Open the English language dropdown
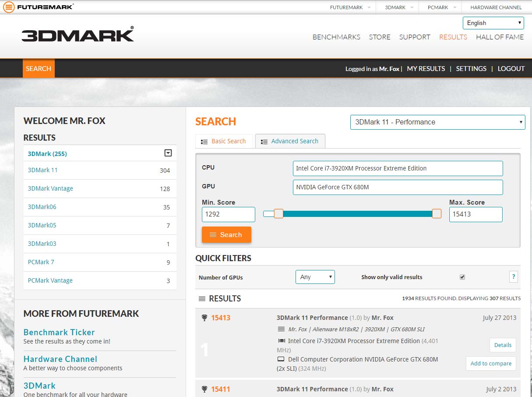 click(493, 23)
